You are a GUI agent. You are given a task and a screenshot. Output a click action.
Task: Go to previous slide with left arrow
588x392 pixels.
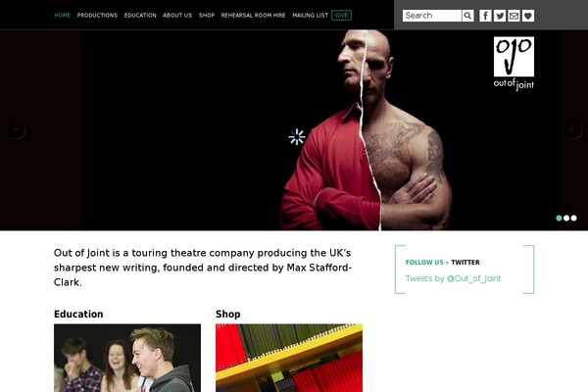[16, 130]
